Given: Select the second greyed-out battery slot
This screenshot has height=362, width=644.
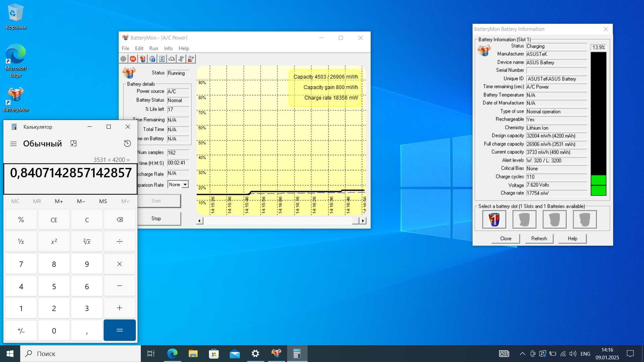Looking at the screenshot, I should point(524,220).
